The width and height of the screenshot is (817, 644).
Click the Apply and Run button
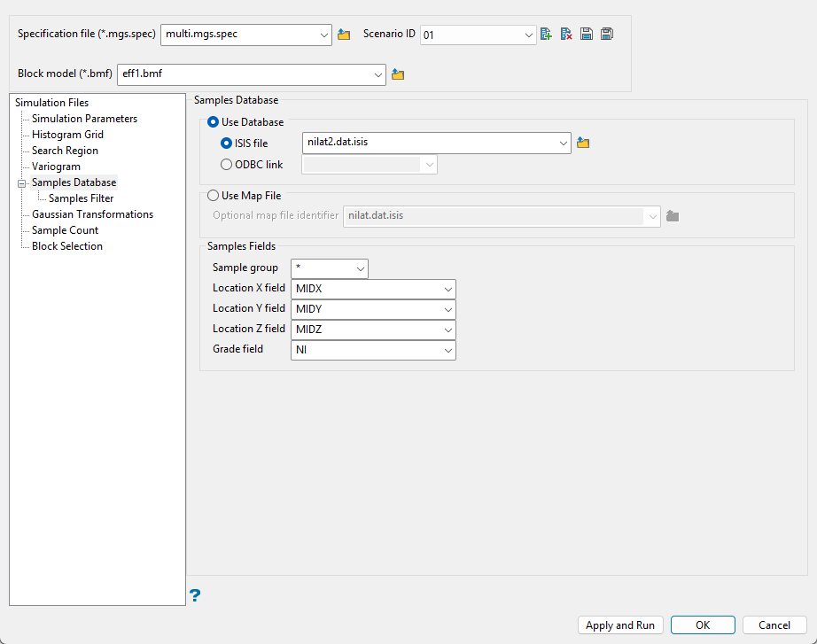point(620,625)
